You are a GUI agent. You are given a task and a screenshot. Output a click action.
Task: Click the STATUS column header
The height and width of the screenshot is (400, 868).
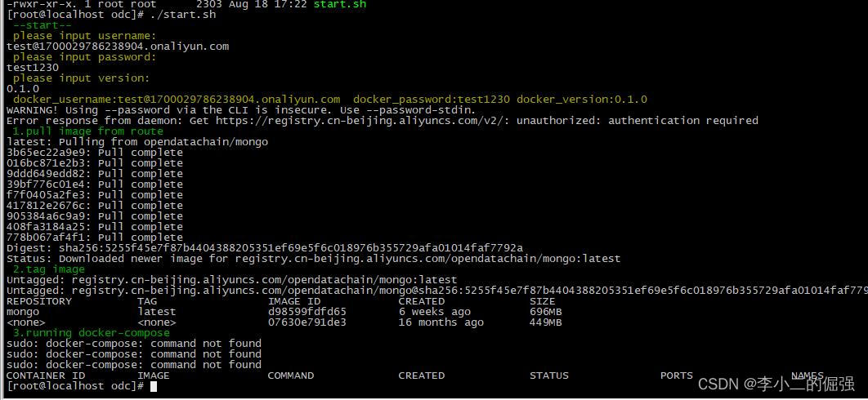[x=549, y=376]
